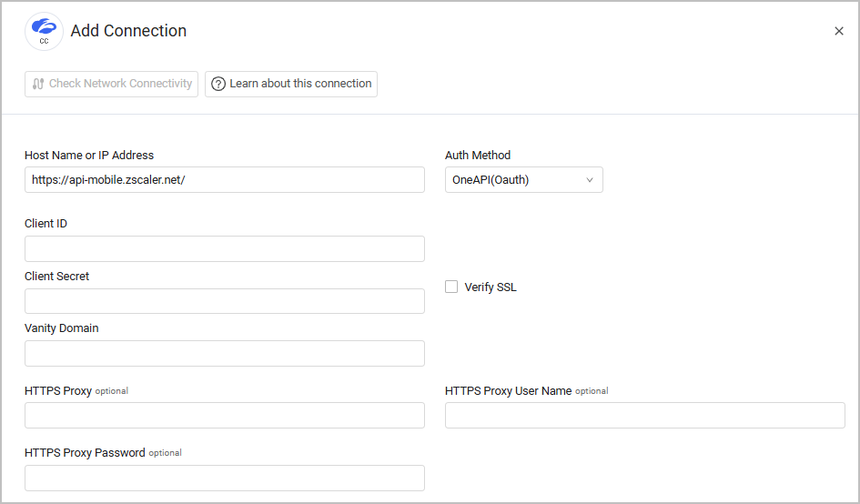This screenshot has width=860, height=504.
Task: Click the Verify SSL label text
Action: pos(491,287)
